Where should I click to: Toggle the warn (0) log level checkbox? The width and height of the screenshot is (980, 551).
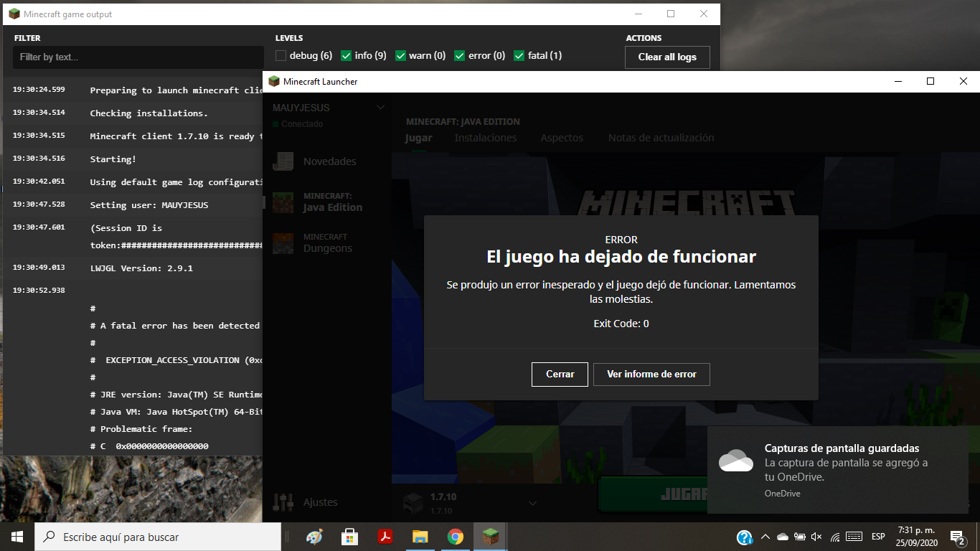click(401, 55)
